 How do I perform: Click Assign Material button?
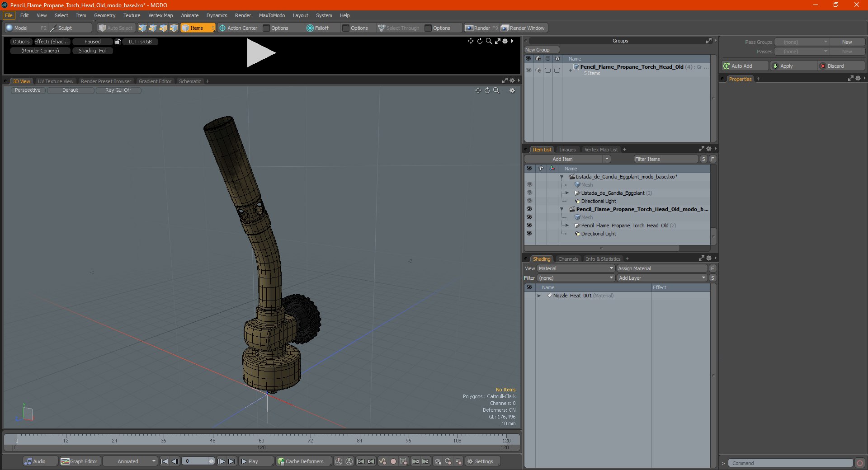point(661,268)
